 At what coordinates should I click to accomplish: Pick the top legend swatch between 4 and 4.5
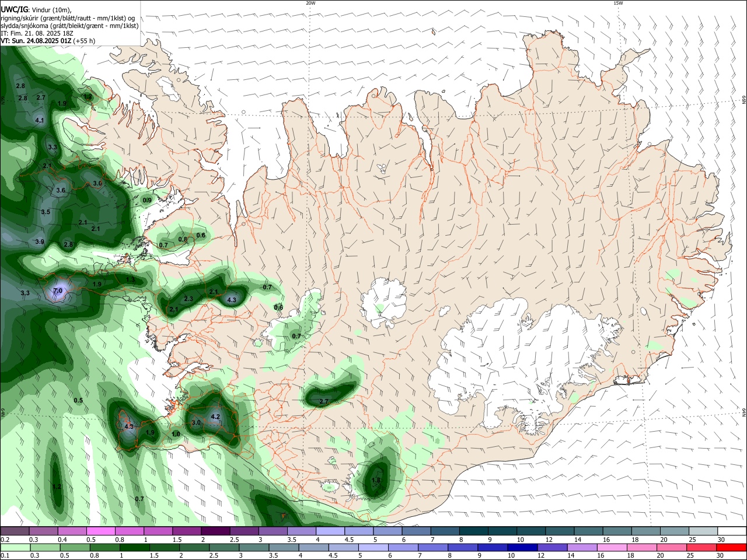pyautogui.click(x=329, y=531)
